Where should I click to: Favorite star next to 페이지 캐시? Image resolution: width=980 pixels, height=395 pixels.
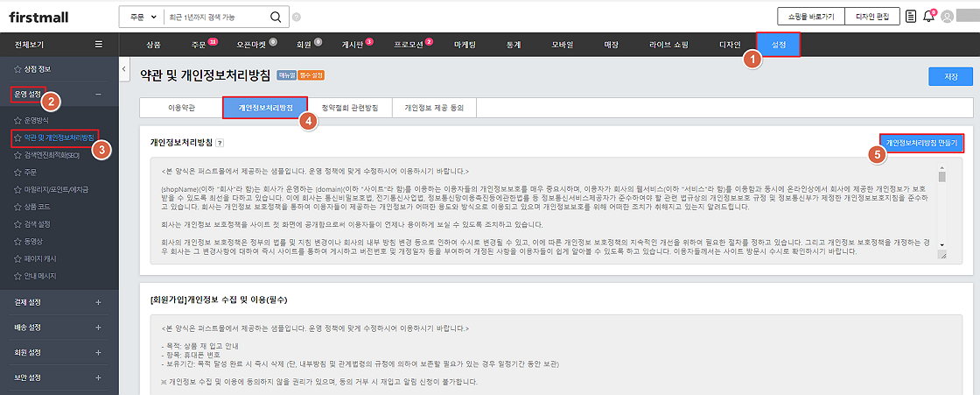(x=17, y=258)
